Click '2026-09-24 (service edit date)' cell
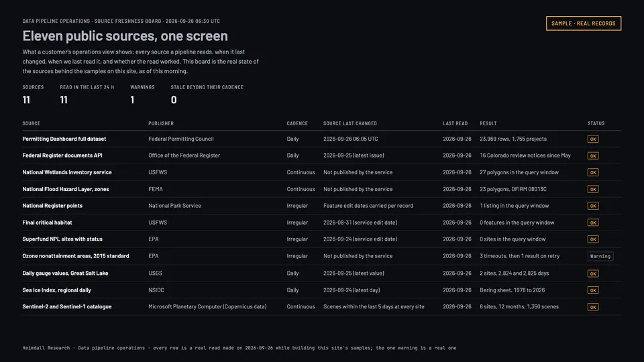The height and width of the screenshot is (362, 644). 360,239
